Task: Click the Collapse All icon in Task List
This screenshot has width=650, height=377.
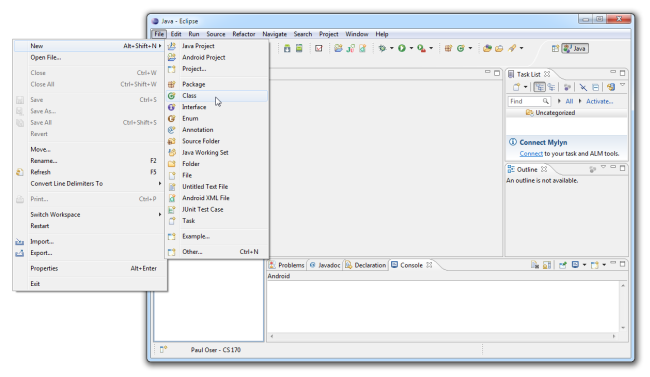Action: pos(595,87)
